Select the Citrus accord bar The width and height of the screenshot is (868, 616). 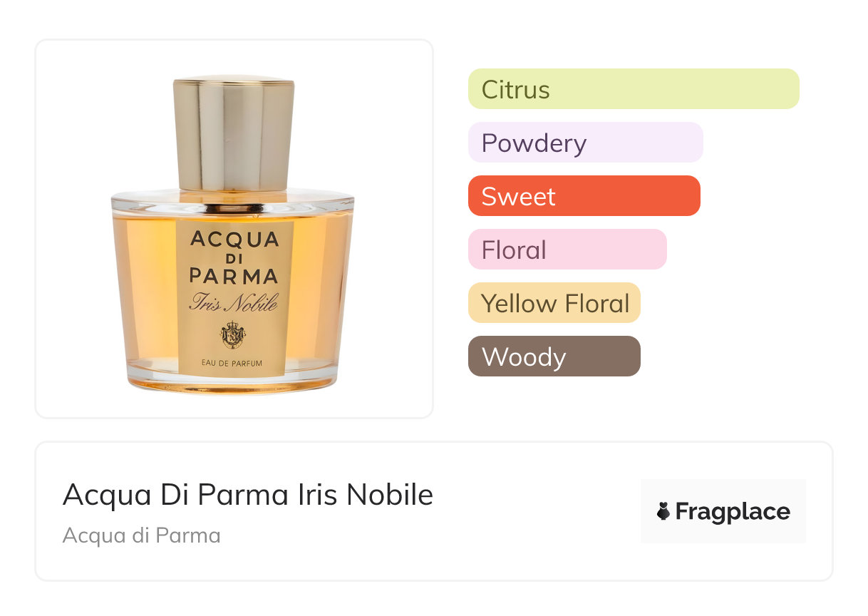[634, 89]
